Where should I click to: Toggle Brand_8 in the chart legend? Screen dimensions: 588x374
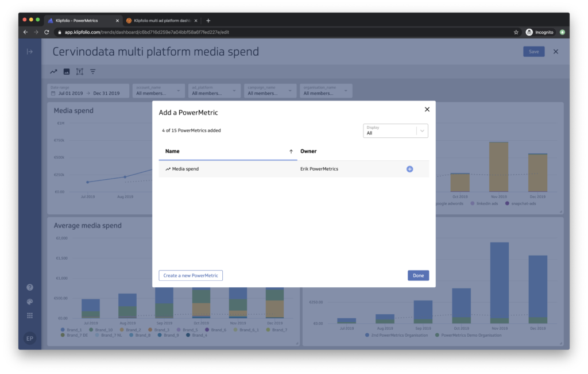click(x=140, y=335)
